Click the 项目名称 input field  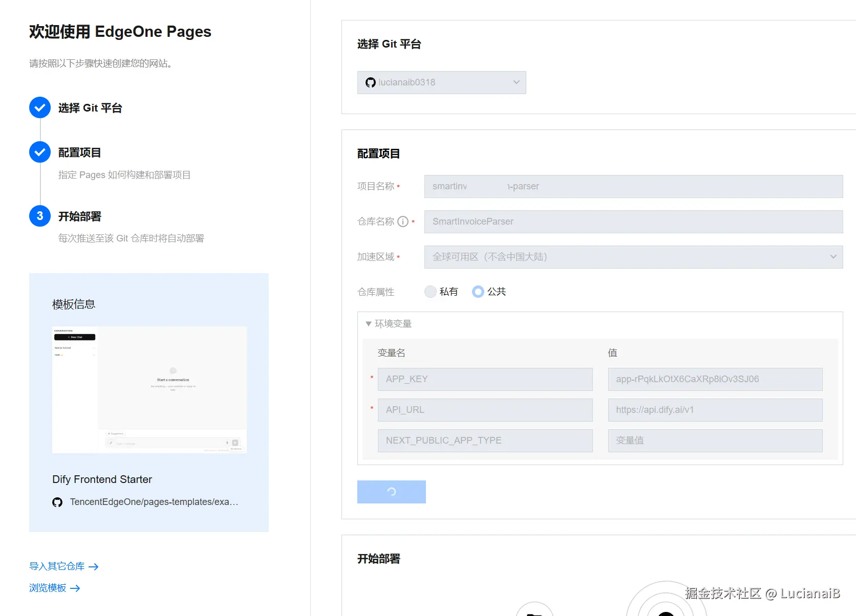point(633,186)
